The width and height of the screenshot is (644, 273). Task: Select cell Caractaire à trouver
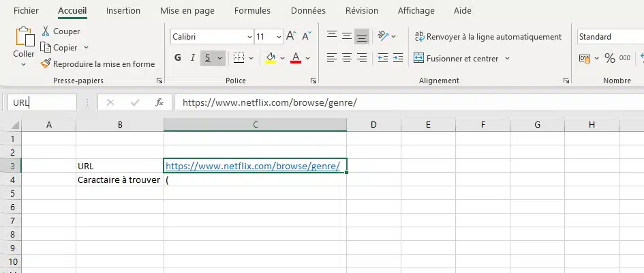point(120,179)
